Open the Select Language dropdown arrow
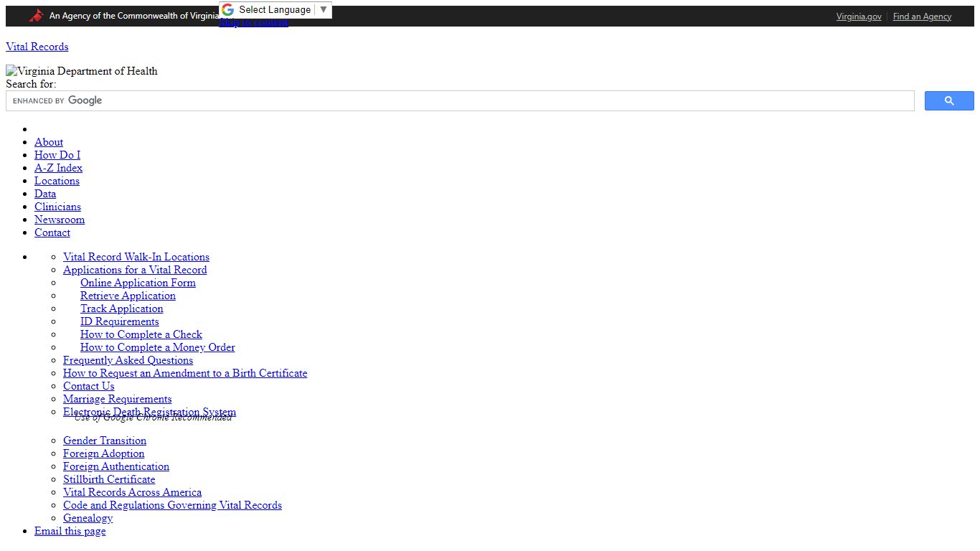The image size is (980, 551). [x=324, y=9]
